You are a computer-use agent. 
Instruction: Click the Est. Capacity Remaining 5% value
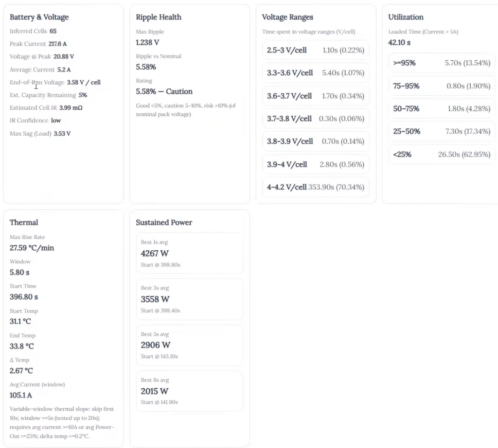(83, 95)
